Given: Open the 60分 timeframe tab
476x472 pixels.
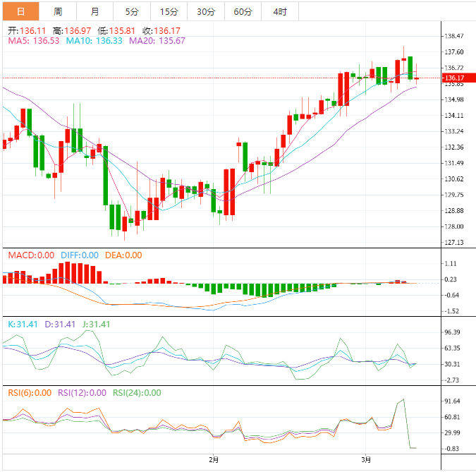Looking at the screenshot, I should click(243, 11).
